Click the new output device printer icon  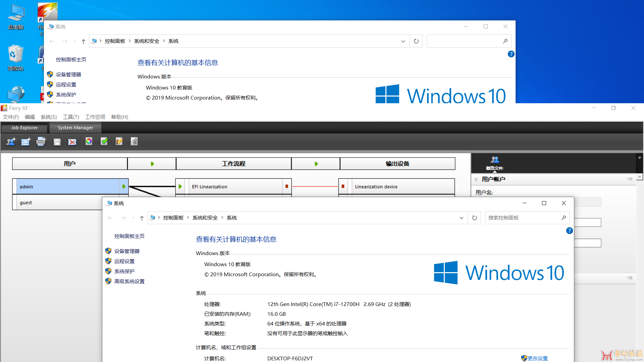tap(41, 141)
